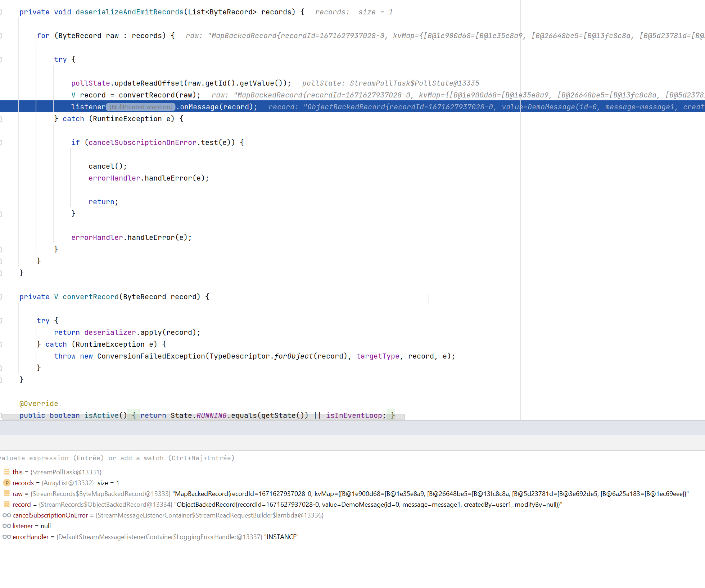The width and height of the screenshot is (705, 588).
Task: Click the field icon next to 'raw' variable
Action: pos(7,493)
